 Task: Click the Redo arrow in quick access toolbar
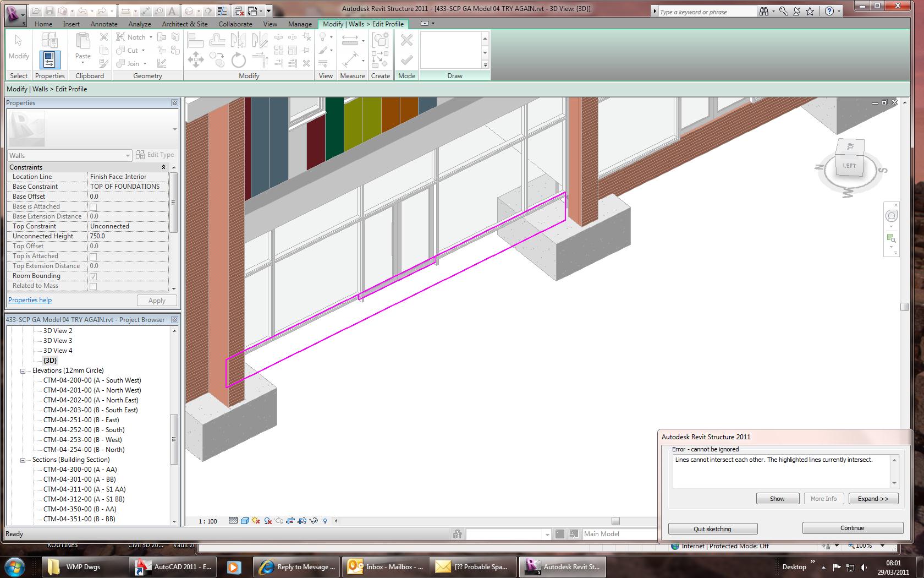[102, 10]
